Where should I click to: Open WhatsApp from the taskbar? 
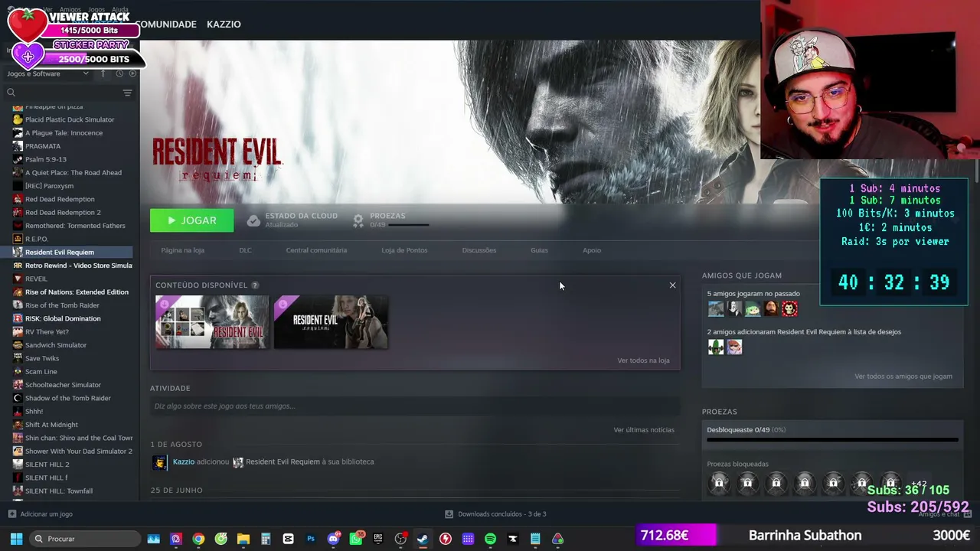point(356,539)
